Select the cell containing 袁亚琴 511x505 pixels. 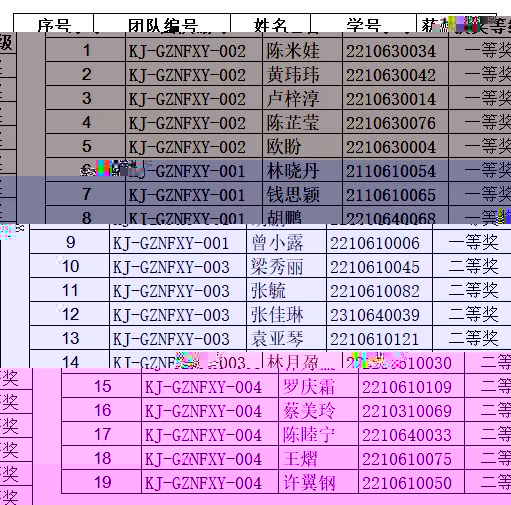[286, 338]
